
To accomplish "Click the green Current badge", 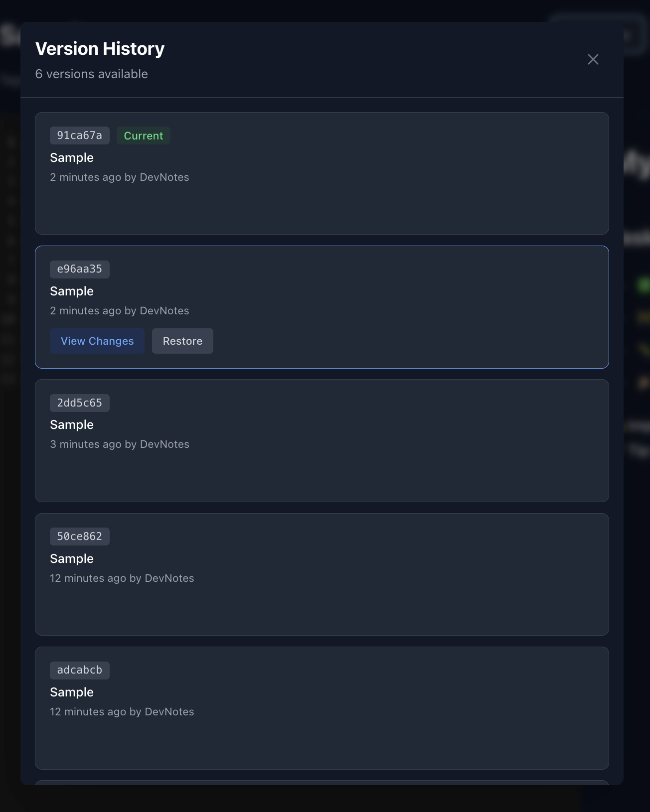I will [x=144, y=135].
